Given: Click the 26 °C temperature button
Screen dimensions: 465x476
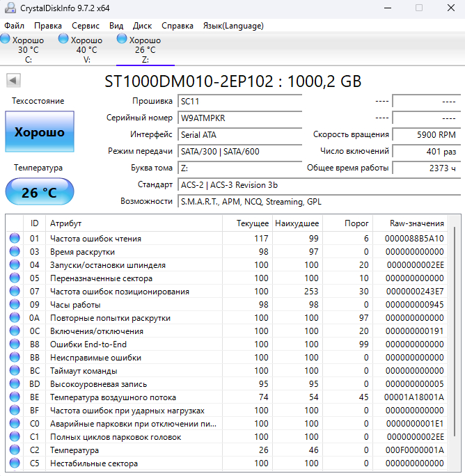Looking at the screenshot, I should tap(40, 193).
